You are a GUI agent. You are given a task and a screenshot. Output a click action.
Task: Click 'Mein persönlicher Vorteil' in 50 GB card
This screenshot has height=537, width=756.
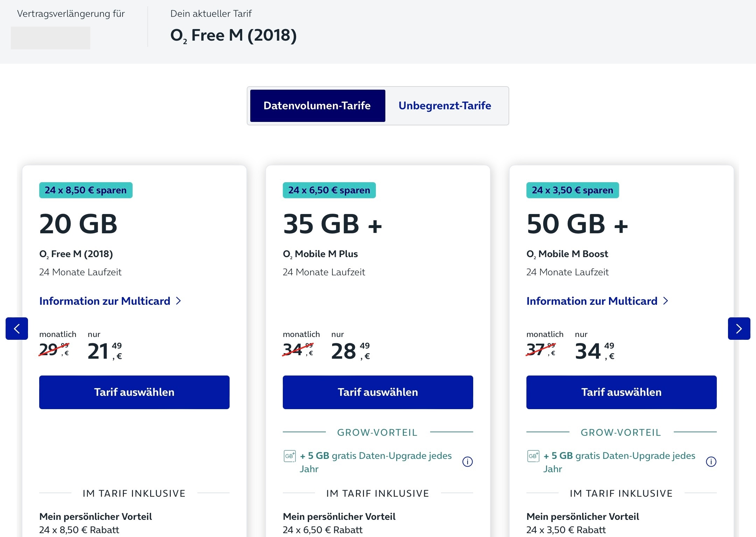coord(583,517)
